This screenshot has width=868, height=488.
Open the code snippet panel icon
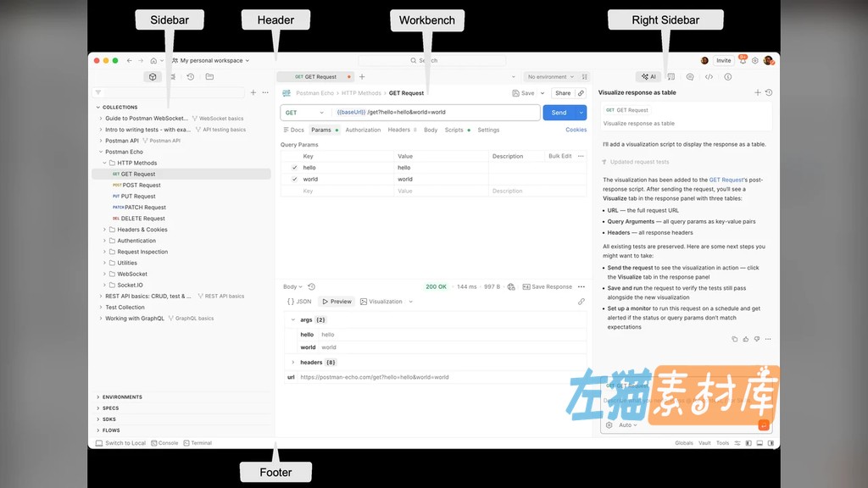[x=709, y=77]
